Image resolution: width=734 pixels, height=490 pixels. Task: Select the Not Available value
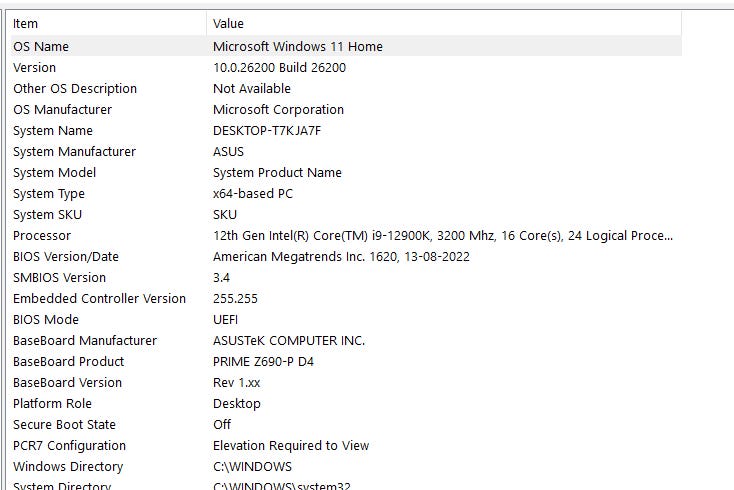(x=252, y=88)
